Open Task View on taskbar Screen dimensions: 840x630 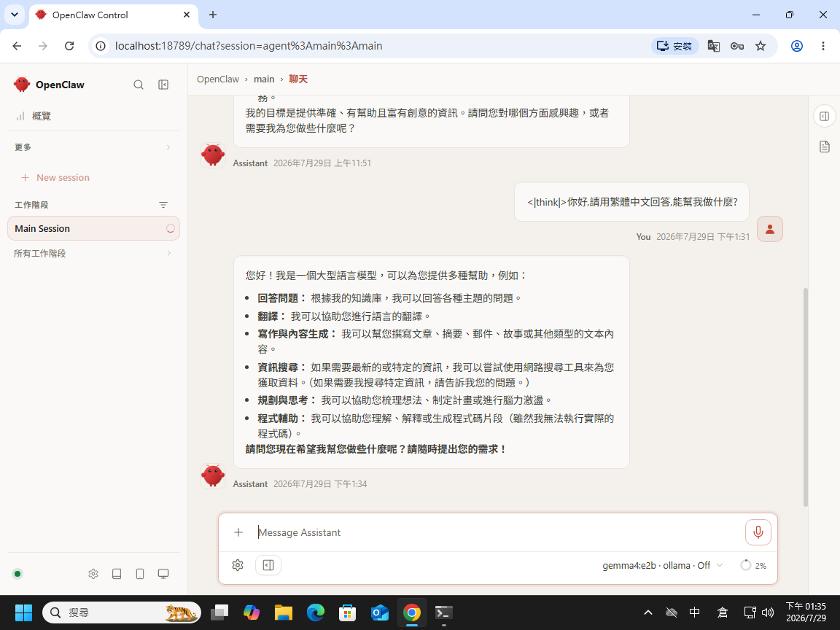tap(219, 612)
